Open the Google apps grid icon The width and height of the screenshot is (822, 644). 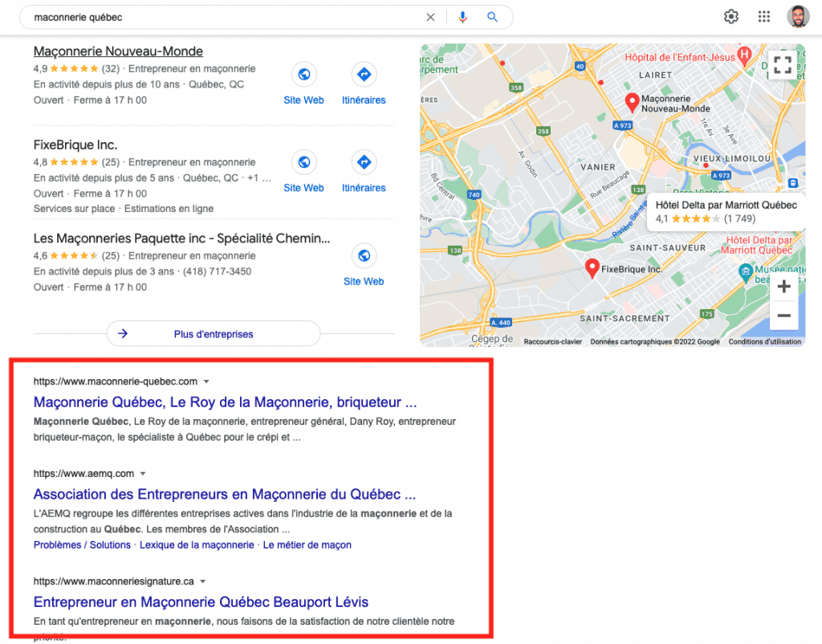[x=763, y=16]
